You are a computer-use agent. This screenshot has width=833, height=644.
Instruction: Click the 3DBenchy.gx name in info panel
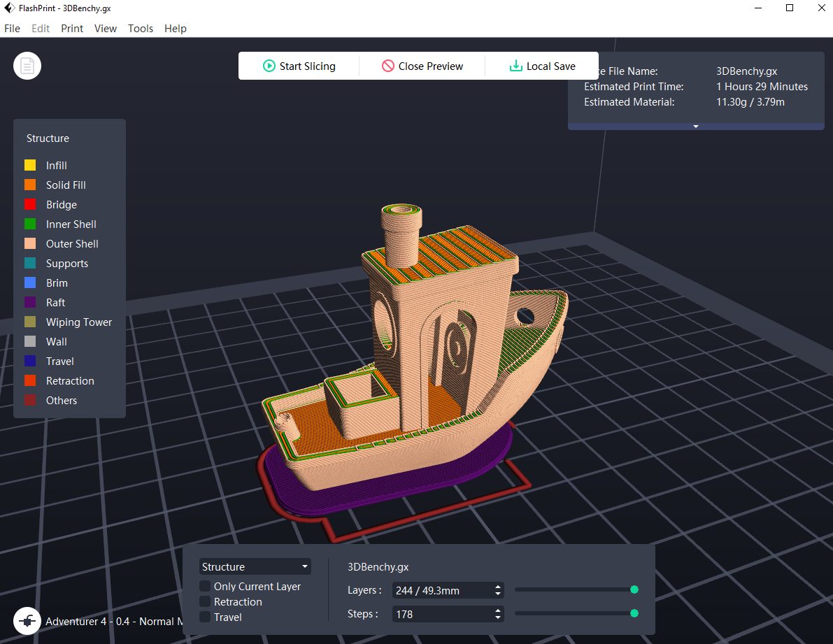746,71
